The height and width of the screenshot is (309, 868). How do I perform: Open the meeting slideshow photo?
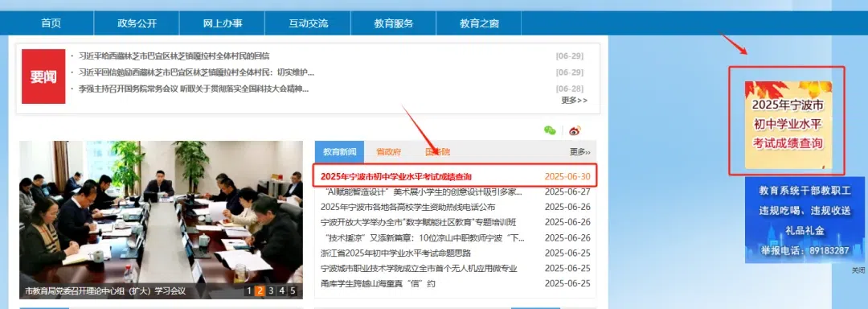(x=161, y=220)
